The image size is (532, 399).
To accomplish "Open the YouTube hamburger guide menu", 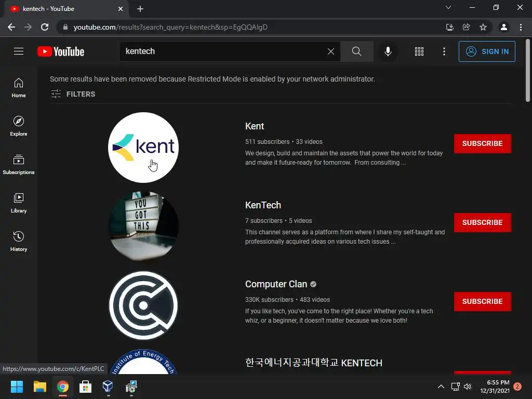I will [19, 51].
